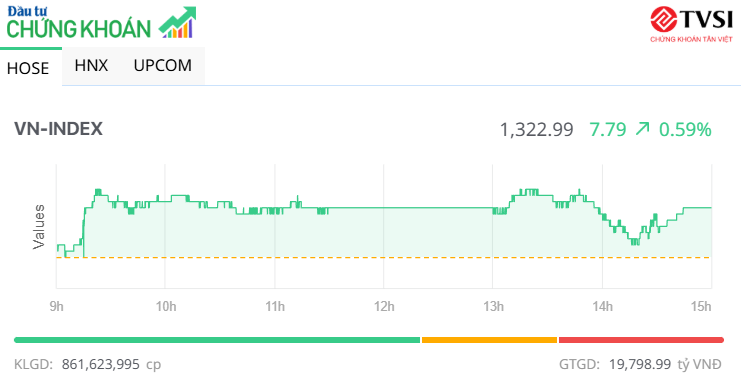
Task: Click the Values axis label
Action: point(38,227)
